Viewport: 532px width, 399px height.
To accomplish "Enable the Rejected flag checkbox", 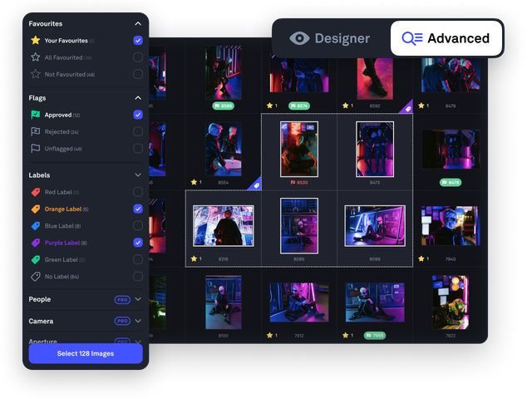I will tap(138, 131).
